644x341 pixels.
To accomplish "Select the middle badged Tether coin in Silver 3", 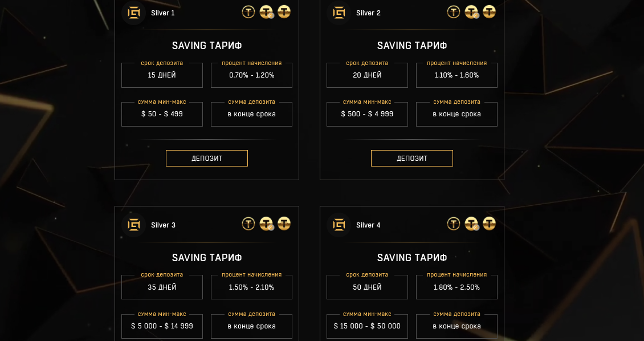I will [x=266, y=224].
